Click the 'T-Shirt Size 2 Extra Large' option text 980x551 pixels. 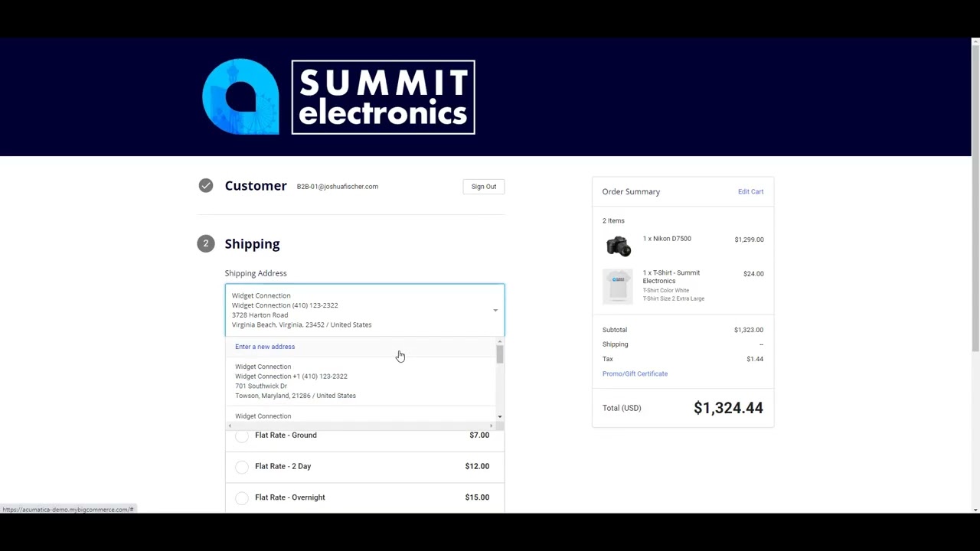pyautogui.click(x=674, y=298)
